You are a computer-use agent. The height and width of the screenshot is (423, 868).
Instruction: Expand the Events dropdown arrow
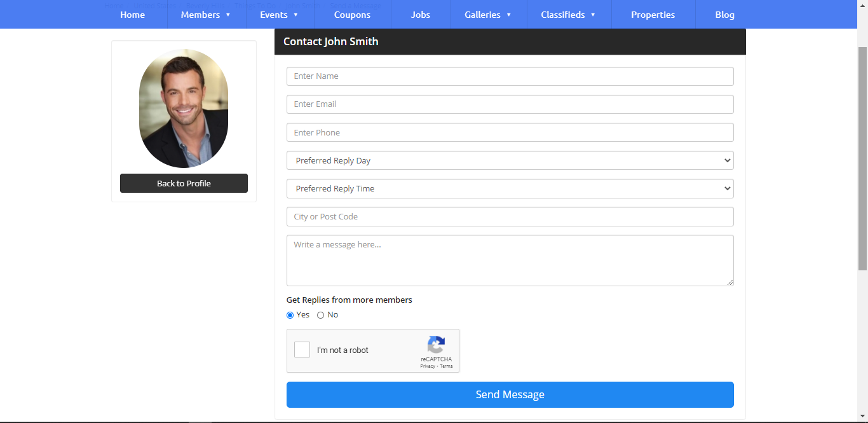(x=295, y=15)
